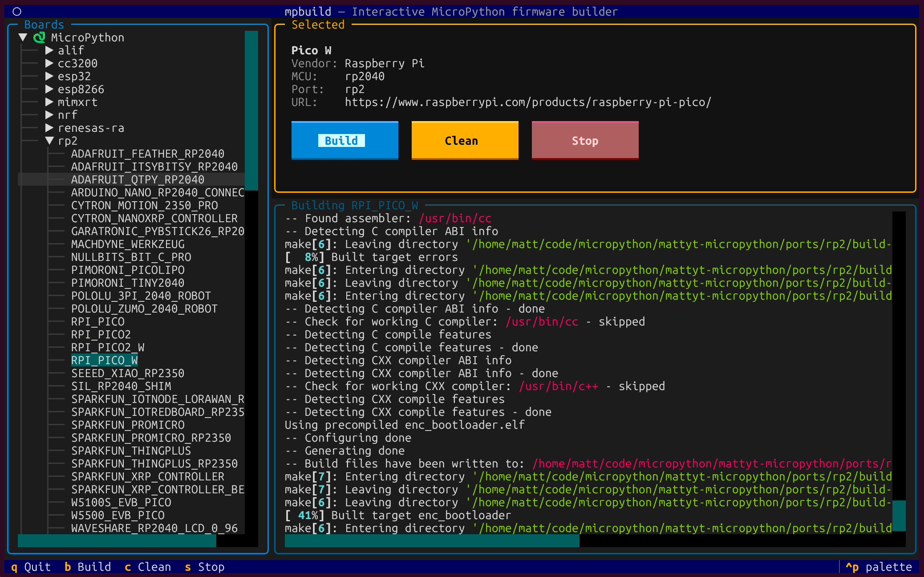Select the RPI_PICO board
This screenshot has height=577, width=924.
pyautogui.click(x=98, y=321)
